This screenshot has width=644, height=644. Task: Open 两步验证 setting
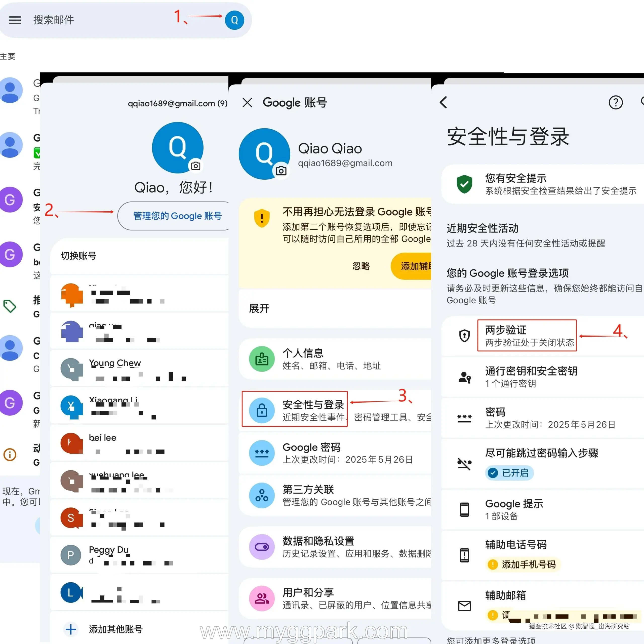pyautogui.click(x=543, y=336)
